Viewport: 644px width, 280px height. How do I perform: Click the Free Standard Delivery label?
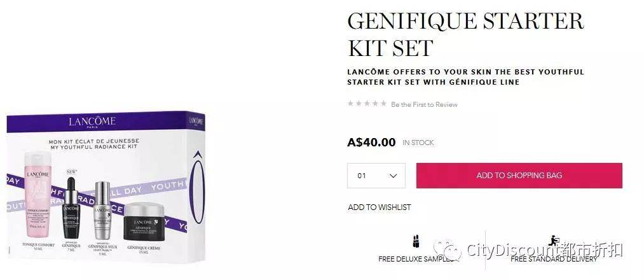coord(554,259)
